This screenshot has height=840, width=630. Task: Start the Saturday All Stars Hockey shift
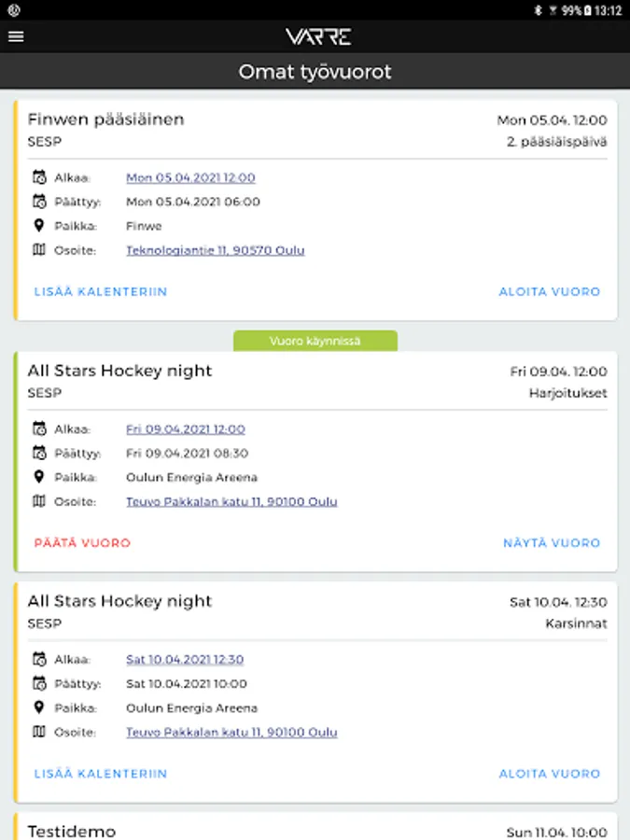point(549,774)
